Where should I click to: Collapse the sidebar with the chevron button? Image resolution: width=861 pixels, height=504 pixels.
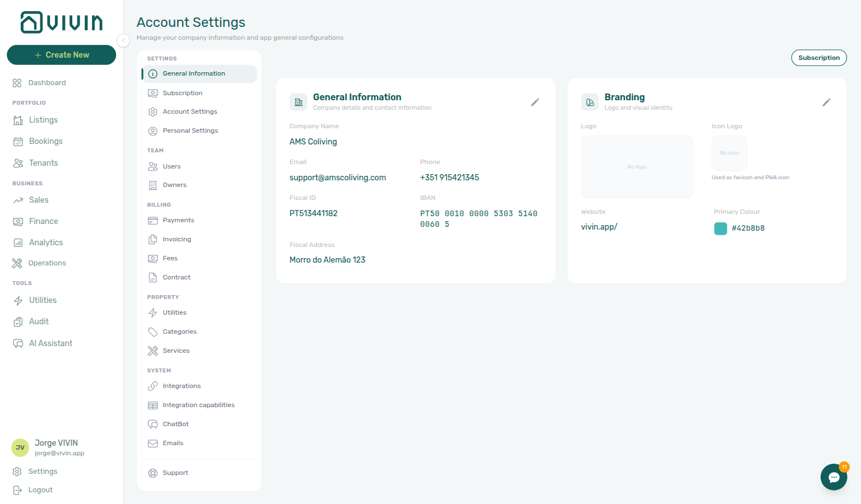click(123, 40)
